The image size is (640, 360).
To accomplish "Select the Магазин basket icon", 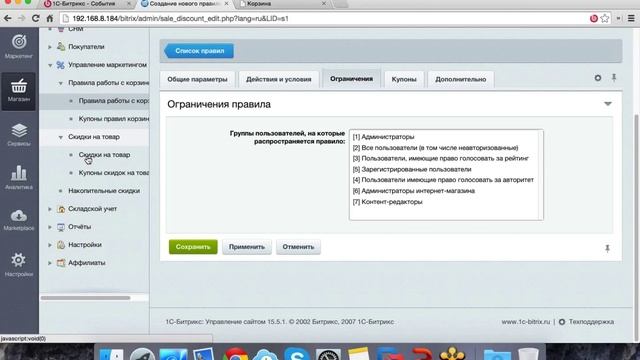I will [19, 90].
